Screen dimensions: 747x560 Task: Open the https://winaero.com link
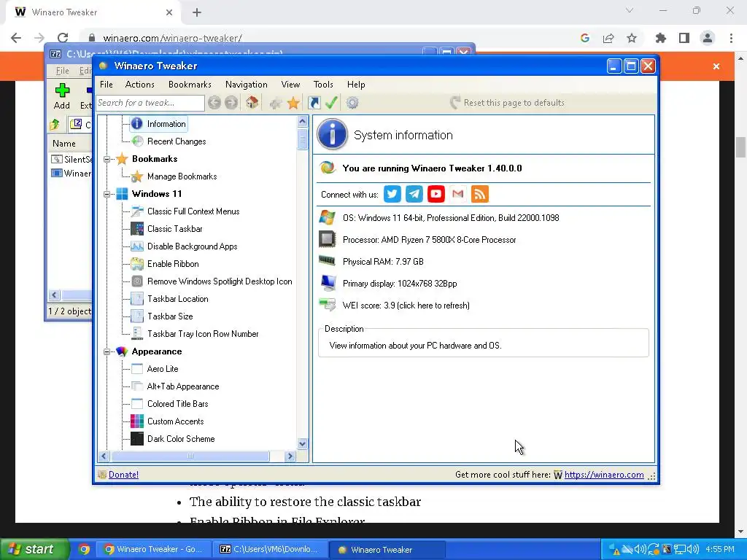click(x=603, y=474)
